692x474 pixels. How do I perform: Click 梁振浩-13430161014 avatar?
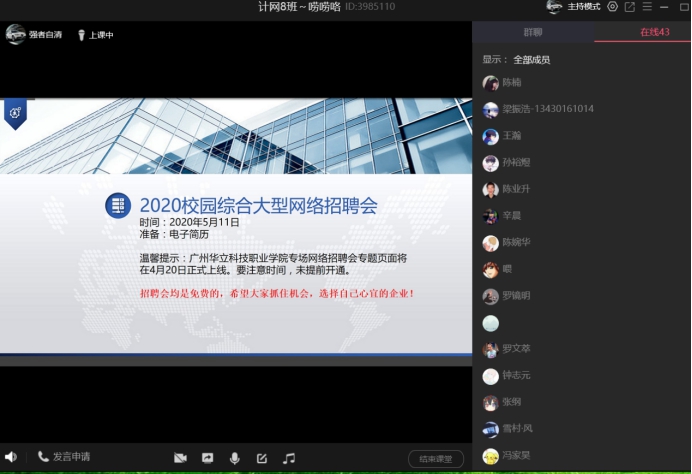490,109
